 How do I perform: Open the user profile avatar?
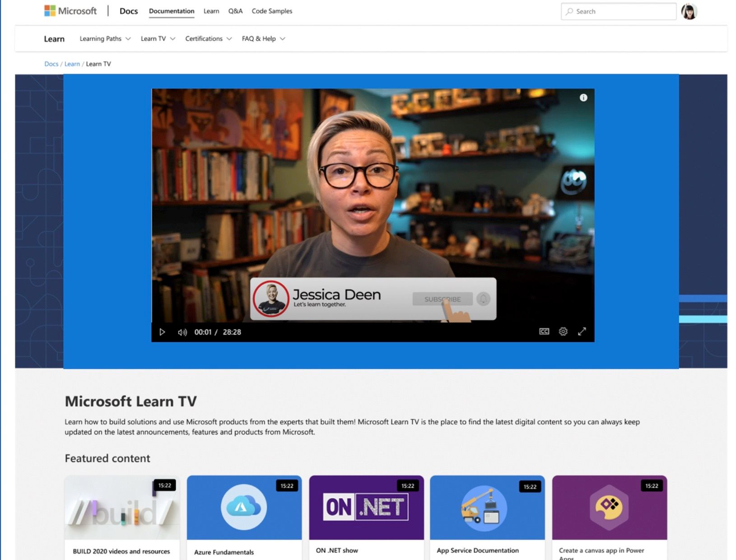pyautogui.click(x=689, y=11)
